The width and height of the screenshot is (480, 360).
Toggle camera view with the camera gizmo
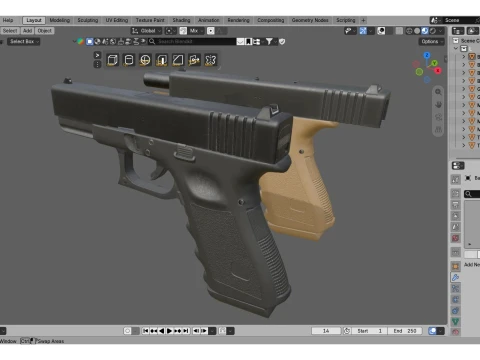(438, 117)
